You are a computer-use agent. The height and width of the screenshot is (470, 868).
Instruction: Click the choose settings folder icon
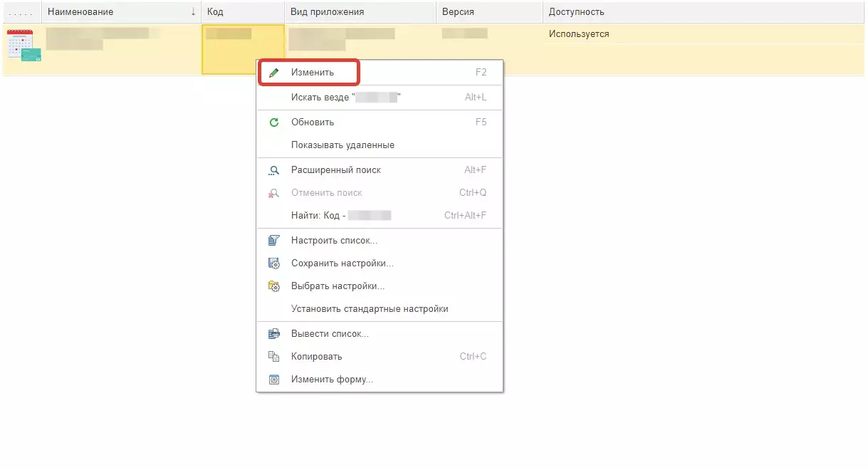[x=274, y=286]
